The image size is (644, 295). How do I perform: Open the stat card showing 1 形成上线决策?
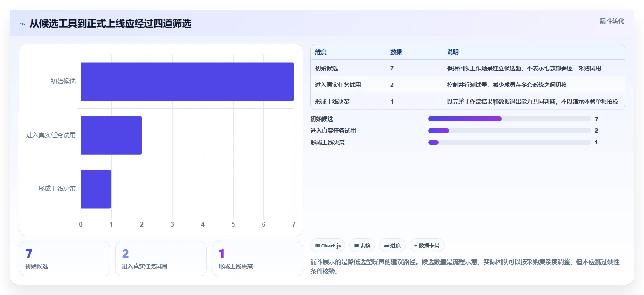[x=257, y=258]
